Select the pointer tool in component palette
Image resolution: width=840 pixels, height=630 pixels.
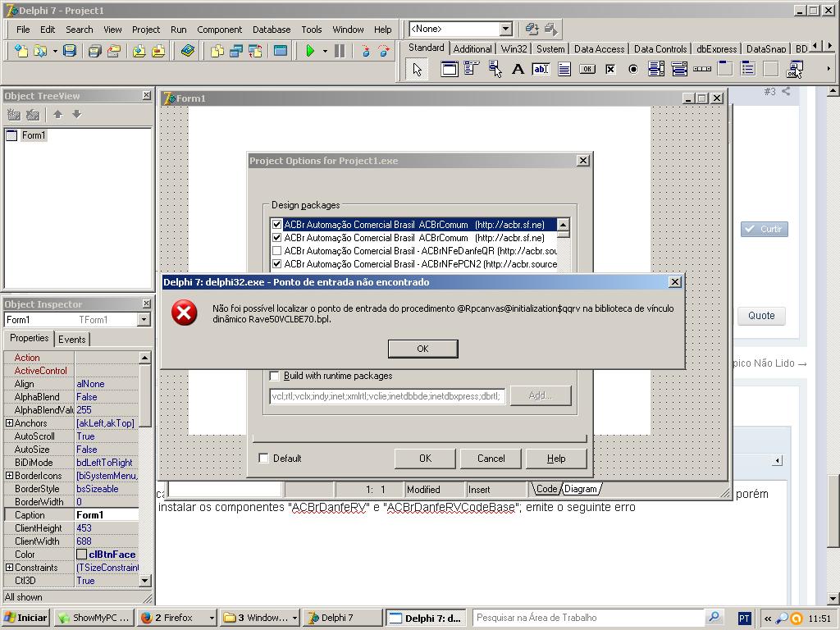pos(418,69)
